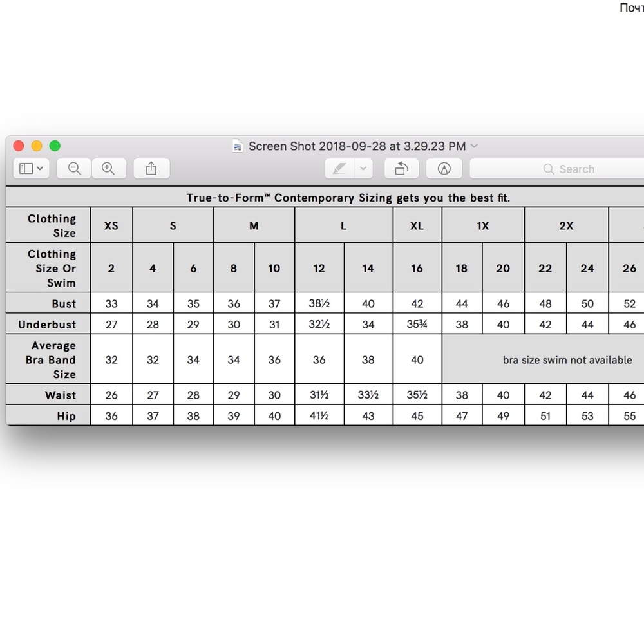Expand the highlight color dropdown arrow
This screenshot has height=644, width=644.
[x=363, y=169]
